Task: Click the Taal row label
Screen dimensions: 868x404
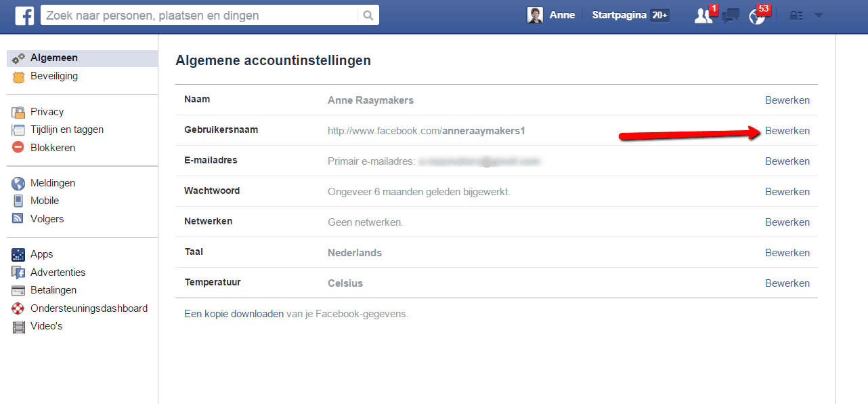Action: click(x=194, y=251)
